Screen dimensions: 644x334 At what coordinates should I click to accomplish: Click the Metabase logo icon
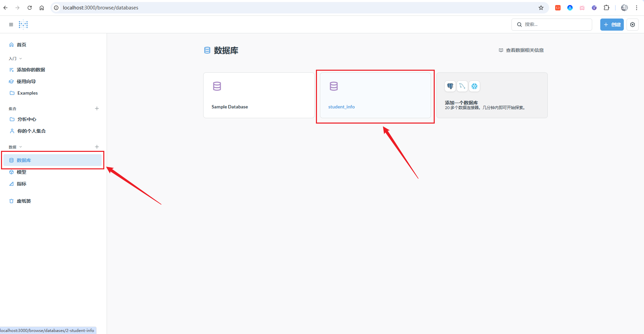(23, 25)
